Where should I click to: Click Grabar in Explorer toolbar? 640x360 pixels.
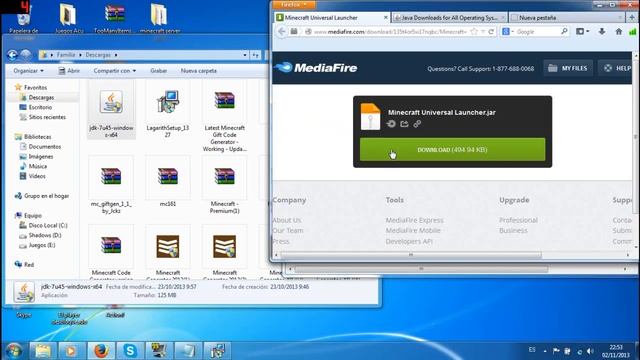pyautogui.click(x=158, y=71)
